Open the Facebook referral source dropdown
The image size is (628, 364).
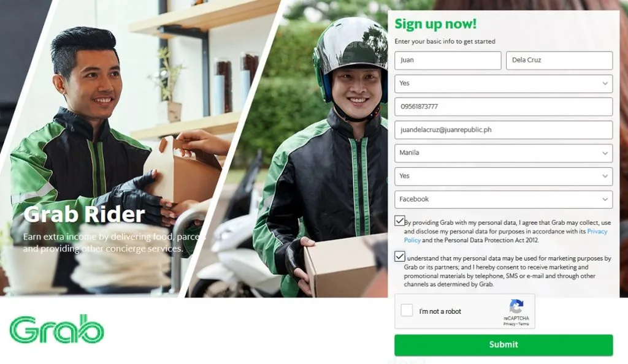[x=504, y=199]
